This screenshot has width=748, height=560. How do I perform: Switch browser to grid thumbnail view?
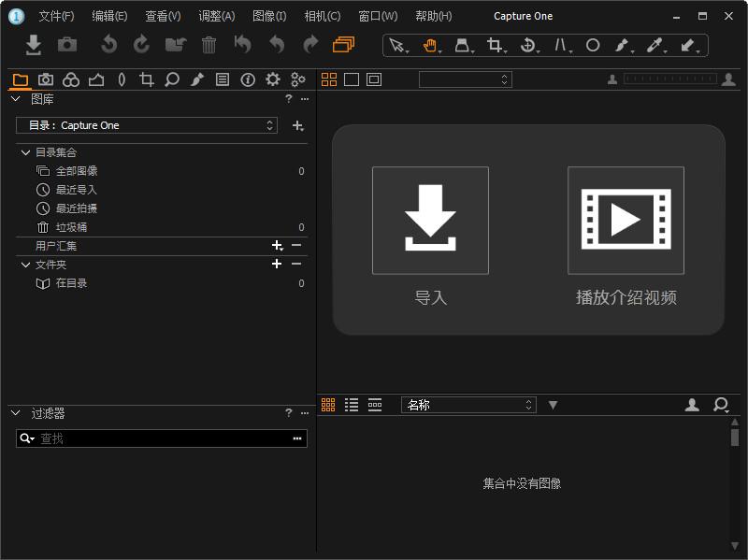click(x=328, y=405)
